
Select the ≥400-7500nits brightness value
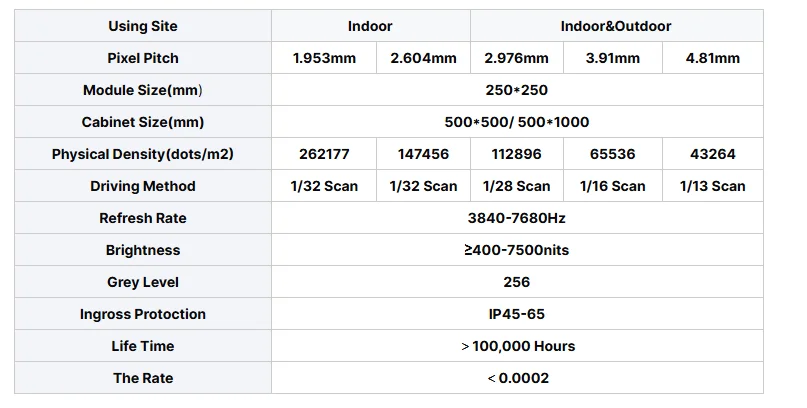(x=516, y=250)
